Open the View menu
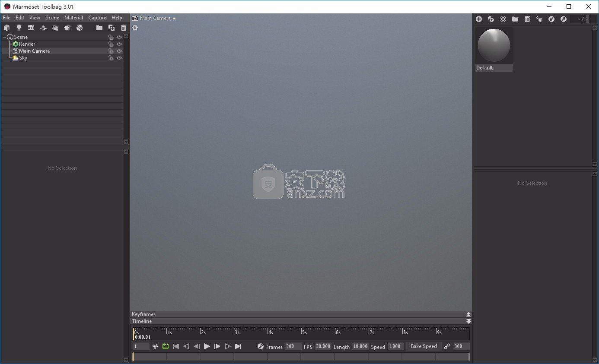This screenshot has width=599, height=364. (x=35, y=18)
